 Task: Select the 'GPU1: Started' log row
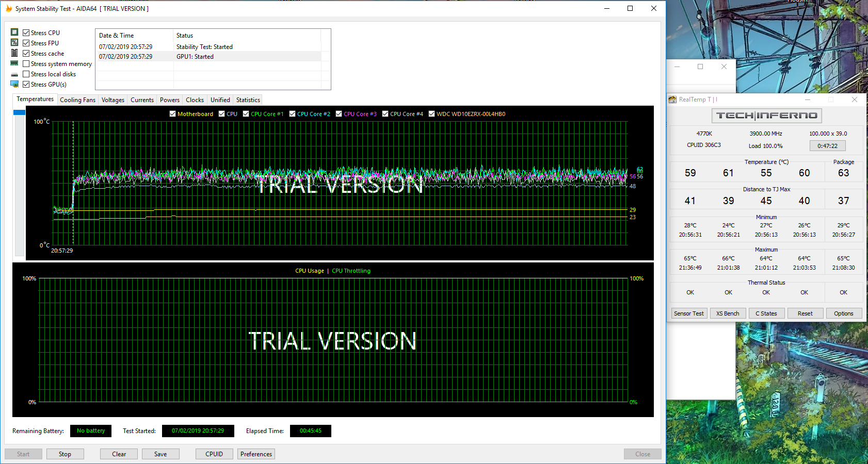pos(208,57)
